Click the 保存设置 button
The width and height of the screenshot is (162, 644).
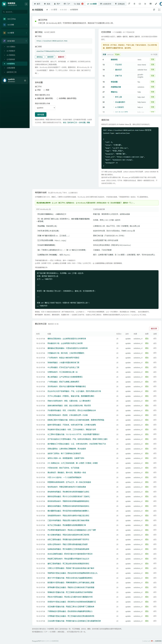(x=40, y=114)
